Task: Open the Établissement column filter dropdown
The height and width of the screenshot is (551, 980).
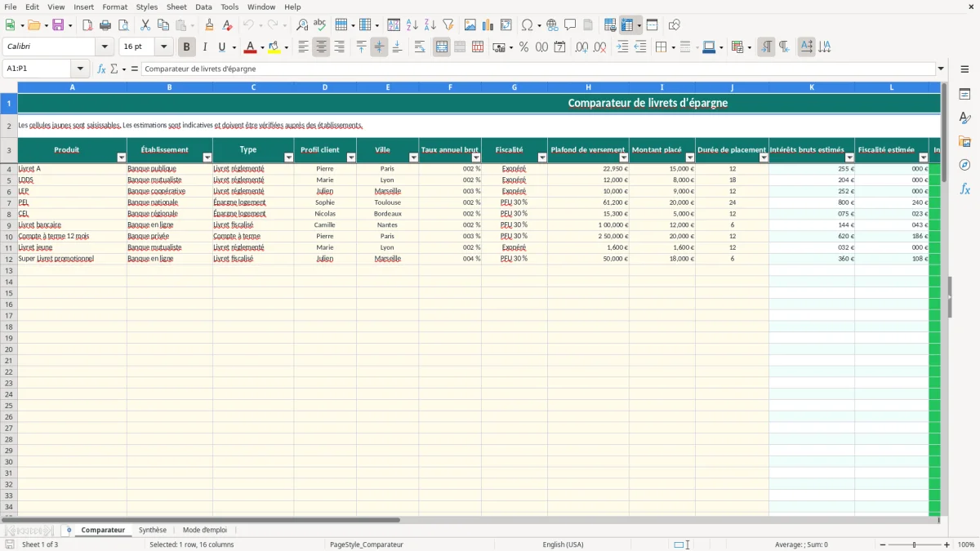Action: click(207, 158)
